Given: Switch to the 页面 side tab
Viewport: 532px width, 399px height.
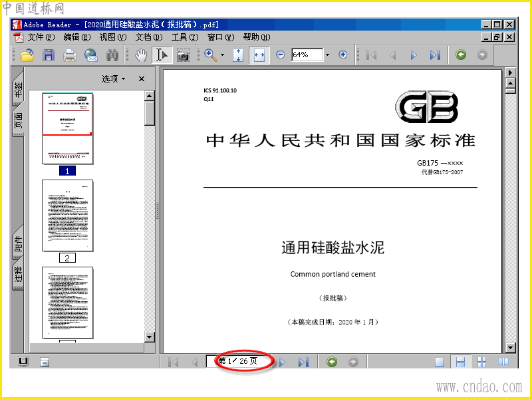Looking at the screenshot, I should tap(18, 120).
